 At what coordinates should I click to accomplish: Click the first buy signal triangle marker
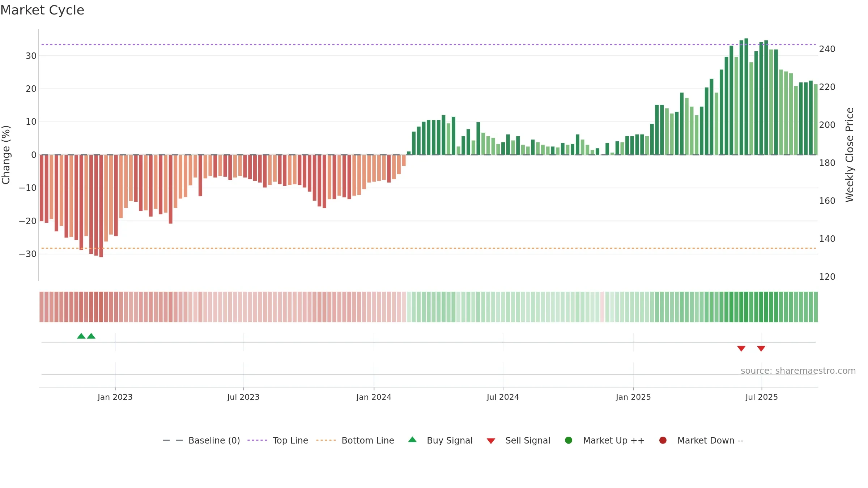tap(81, 336)
